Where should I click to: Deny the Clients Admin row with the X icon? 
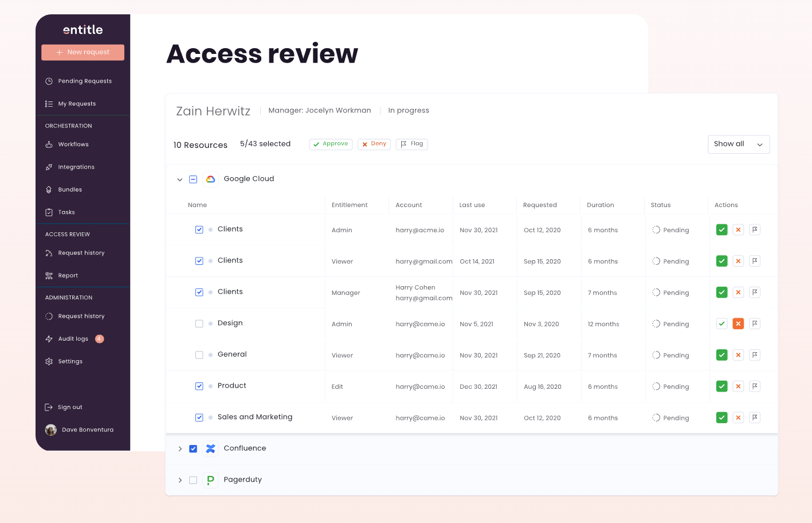(x=739, y=230)
